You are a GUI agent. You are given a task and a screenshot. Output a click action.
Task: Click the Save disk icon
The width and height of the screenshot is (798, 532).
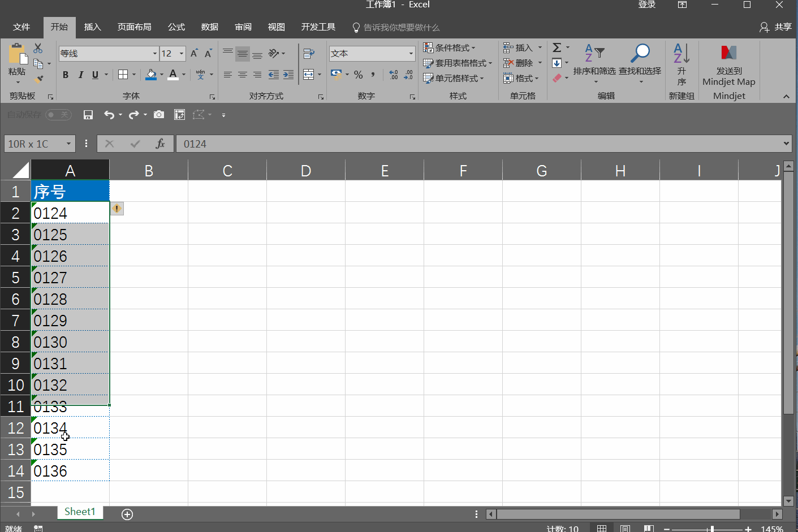(88, 115)
